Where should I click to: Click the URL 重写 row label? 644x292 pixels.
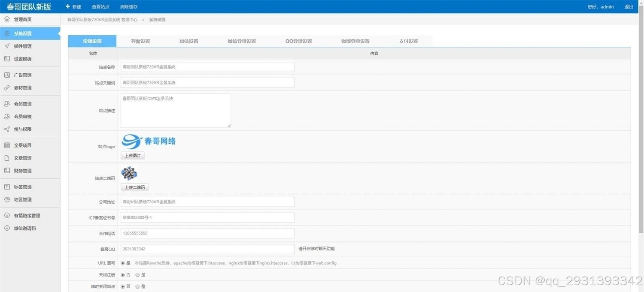tap(106, 263)
